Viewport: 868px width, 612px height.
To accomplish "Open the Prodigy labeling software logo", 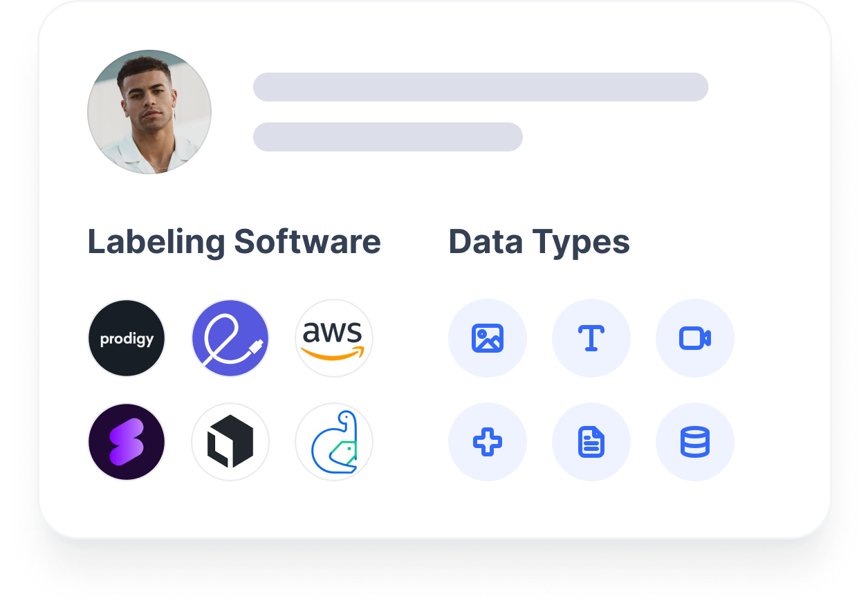I will click(127, 338).
